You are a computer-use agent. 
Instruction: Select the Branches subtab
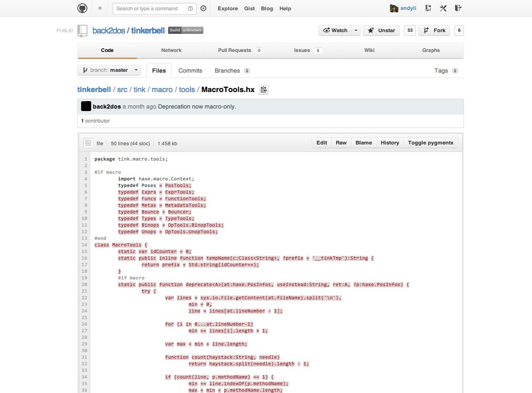(233, 71)
